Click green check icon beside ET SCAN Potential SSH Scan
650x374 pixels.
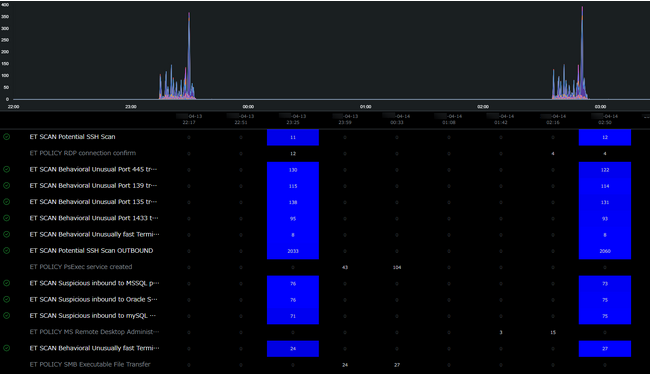click(x=7, y=137)
